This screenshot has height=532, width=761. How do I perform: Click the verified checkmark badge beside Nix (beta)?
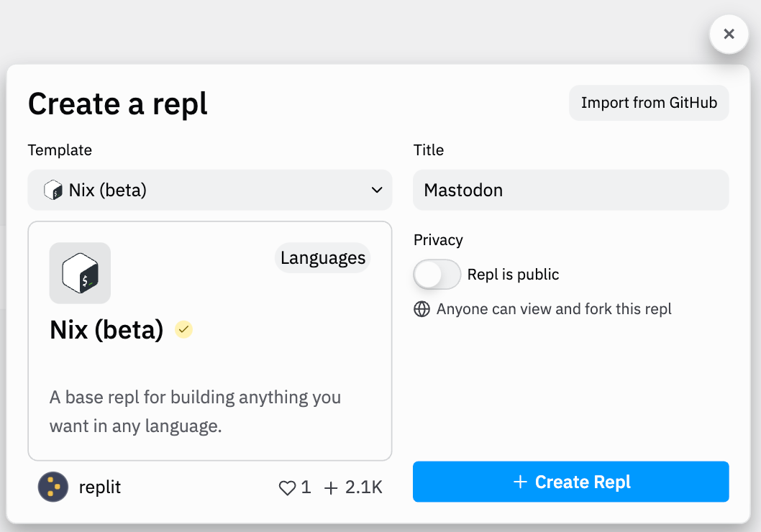click(184, 330)
